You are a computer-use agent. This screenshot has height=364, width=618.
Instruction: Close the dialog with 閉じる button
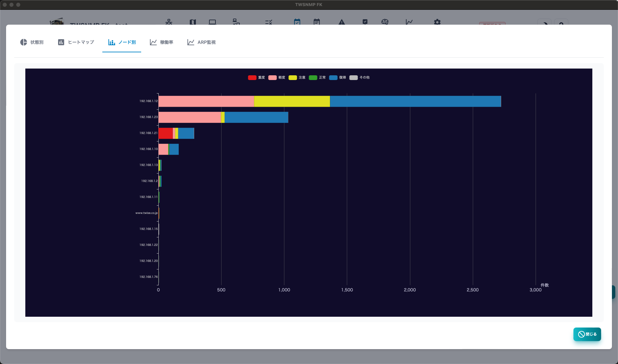(587, 334)
